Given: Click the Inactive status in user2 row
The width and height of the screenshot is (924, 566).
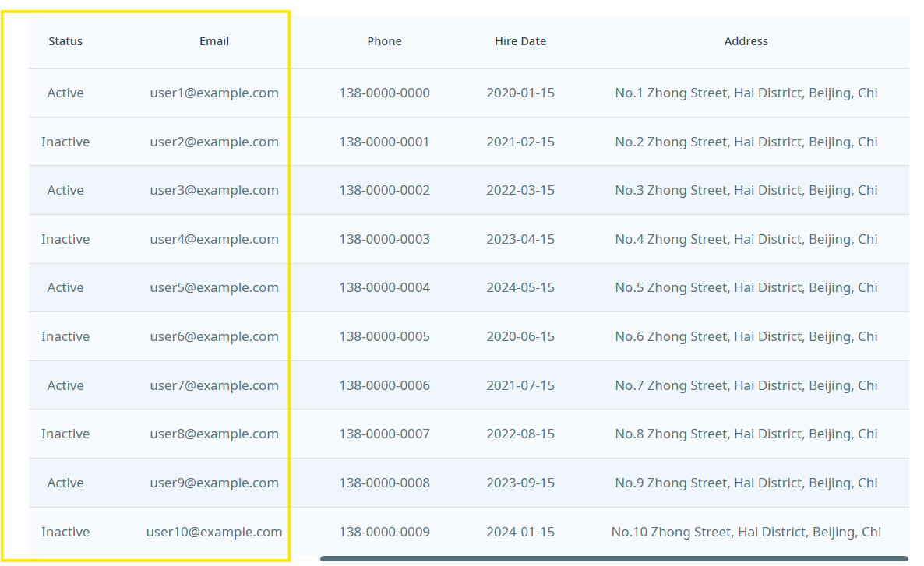Looking at the screenshot, I should 65,142.
